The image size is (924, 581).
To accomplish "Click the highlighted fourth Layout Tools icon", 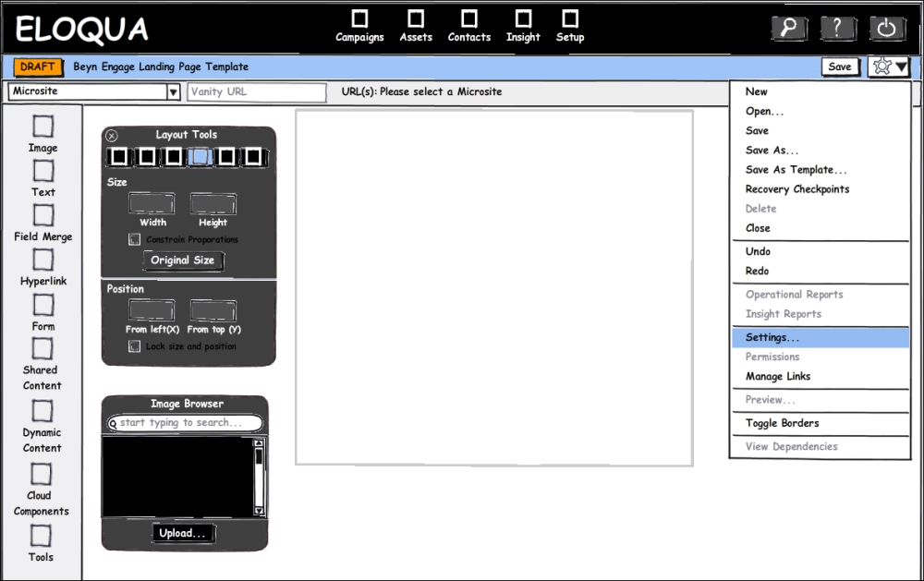I will [200, 157].
